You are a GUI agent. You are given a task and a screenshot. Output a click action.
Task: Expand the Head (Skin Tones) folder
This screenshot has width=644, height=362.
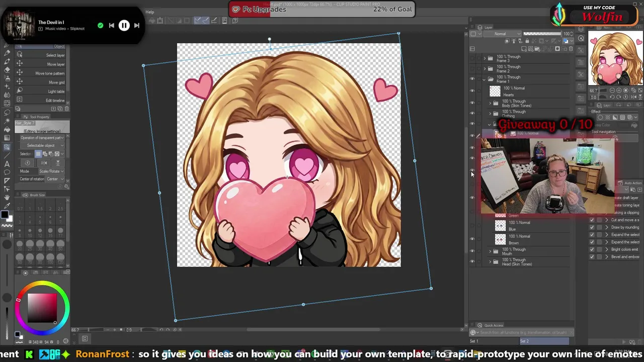coord(490,261)
